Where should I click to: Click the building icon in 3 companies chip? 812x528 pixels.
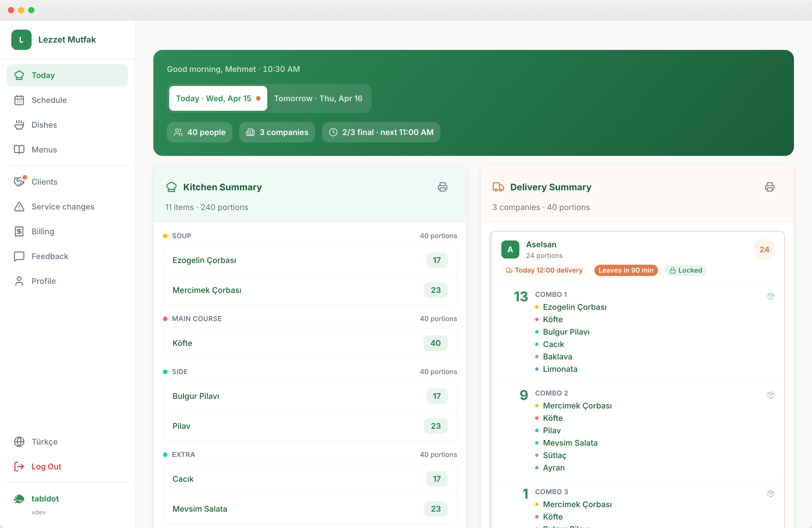[x=250, y=132]
